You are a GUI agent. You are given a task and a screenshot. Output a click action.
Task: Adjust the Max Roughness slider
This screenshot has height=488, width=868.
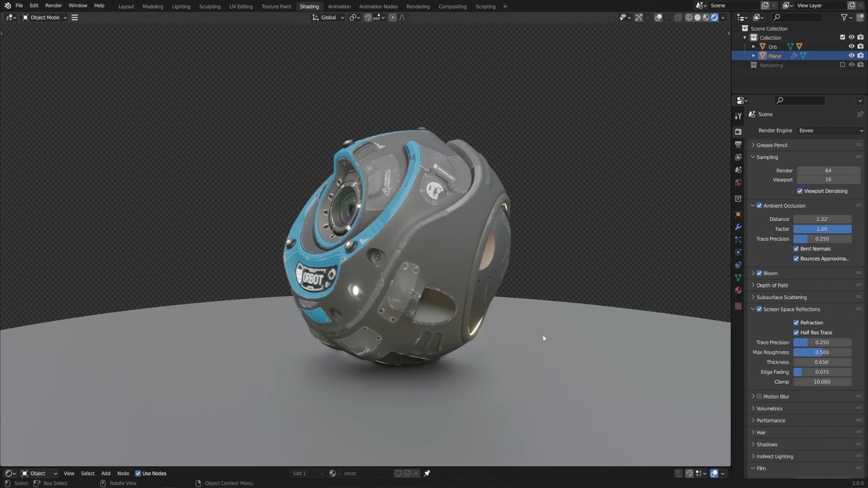[822, 352]
